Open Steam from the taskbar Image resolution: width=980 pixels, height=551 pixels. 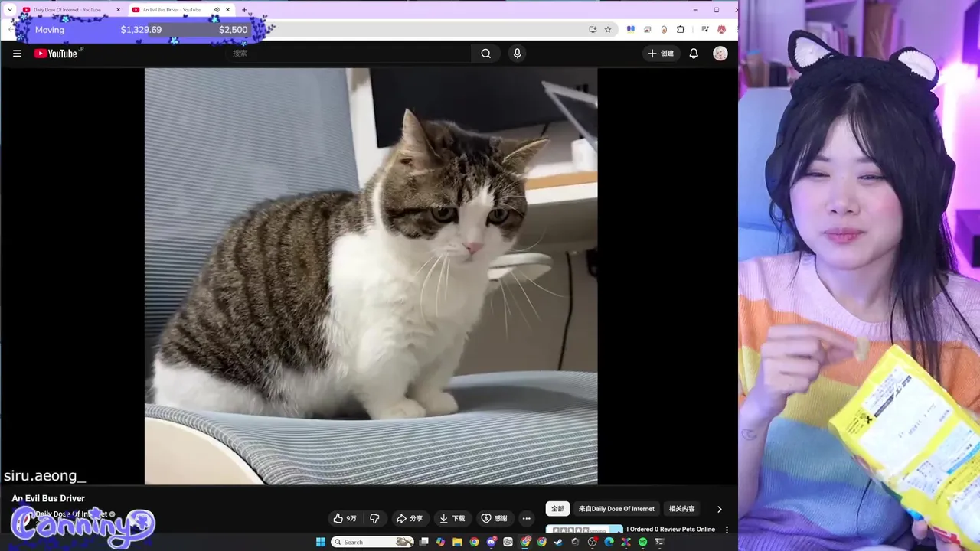[558, 542]
